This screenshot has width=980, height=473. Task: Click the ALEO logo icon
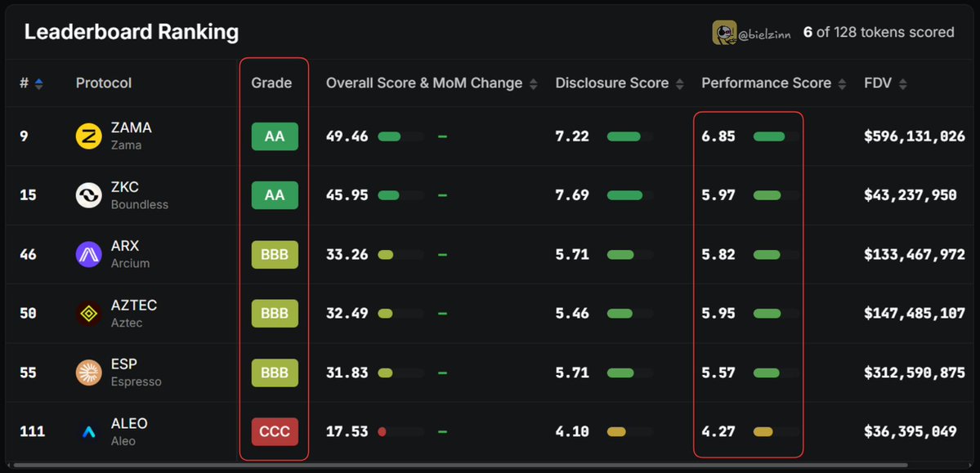tap(89, 432)
